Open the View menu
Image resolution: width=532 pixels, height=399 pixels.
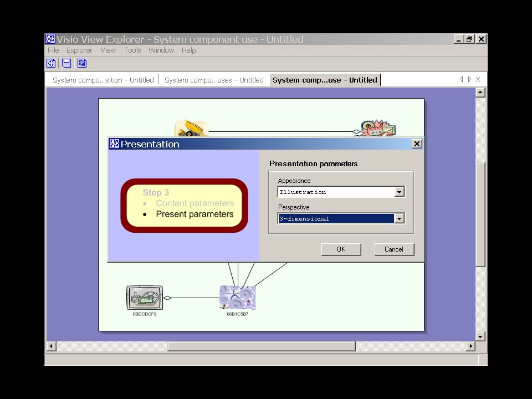tap(108, 50)
